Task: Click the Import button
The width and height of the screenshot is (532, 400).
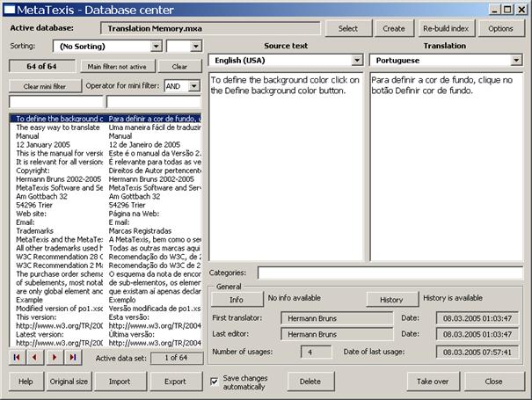Action: [120, 382]
